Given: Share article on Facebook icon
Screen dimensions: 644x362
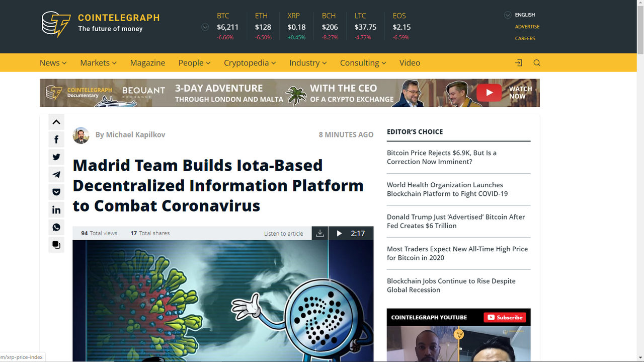Looking at the screenshot, I should tap(56, 139).
